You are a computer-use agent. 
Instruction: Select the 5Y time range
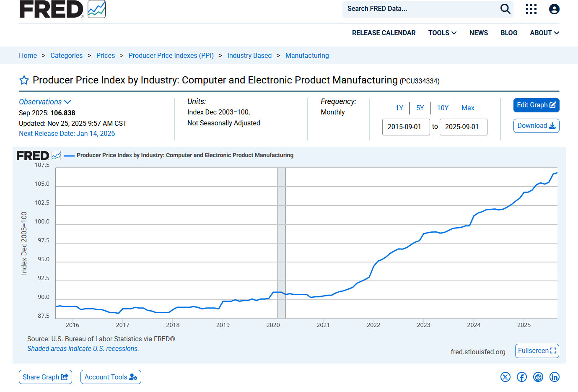coord(420,108)
